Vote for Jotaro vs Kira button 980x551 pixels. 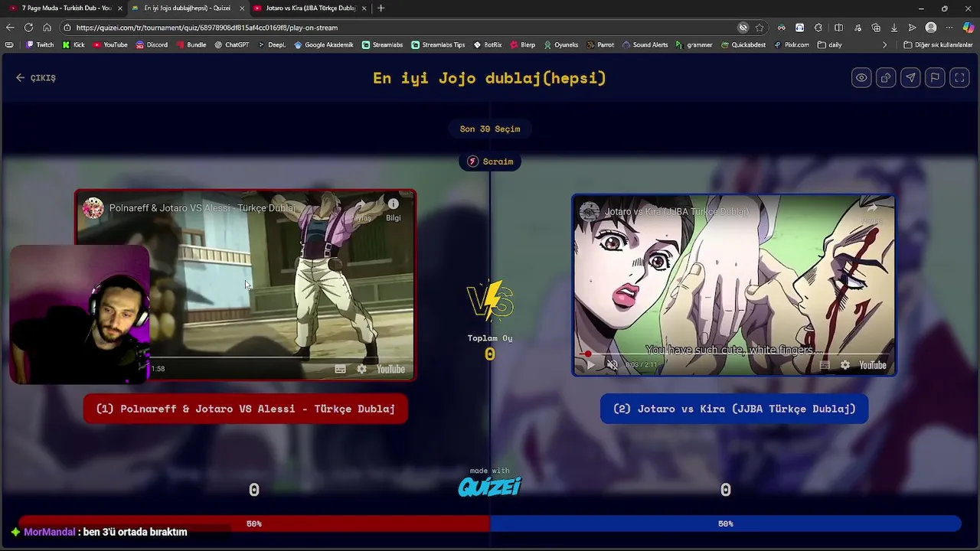[x=734, y=409]
